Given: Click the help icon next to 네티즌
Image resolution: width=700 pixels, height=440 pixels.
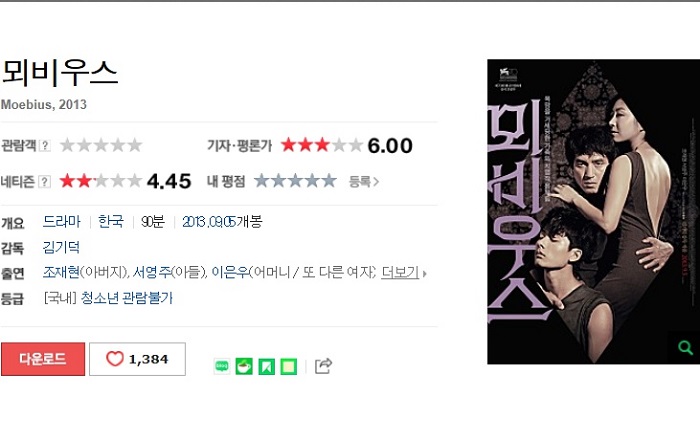Looking at the screenshot, I should click(x=45, y=182).
